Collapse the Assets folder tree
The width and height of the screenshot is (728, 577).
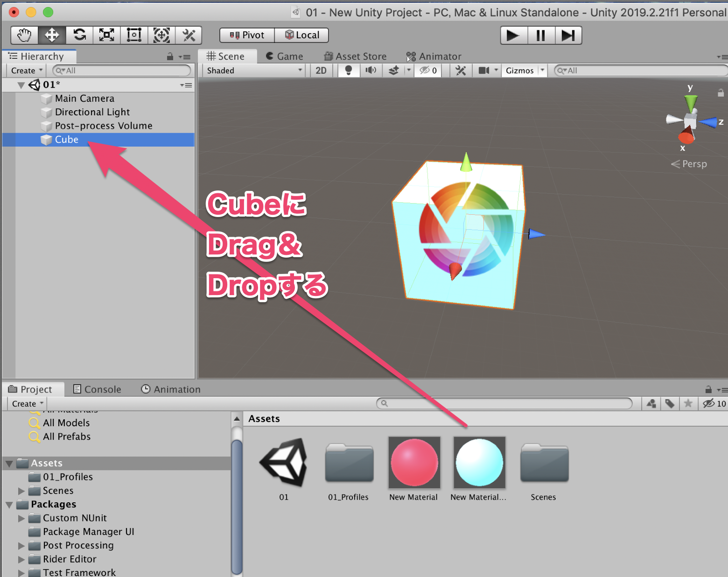[x=9, y=464]
